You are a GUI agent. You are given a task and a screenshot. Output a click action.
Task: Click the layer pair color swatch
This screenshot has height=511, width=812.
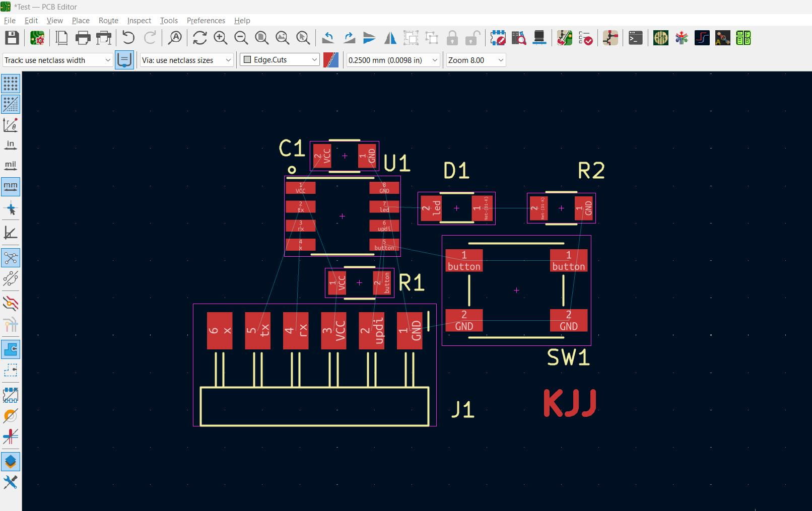point(331,60)
